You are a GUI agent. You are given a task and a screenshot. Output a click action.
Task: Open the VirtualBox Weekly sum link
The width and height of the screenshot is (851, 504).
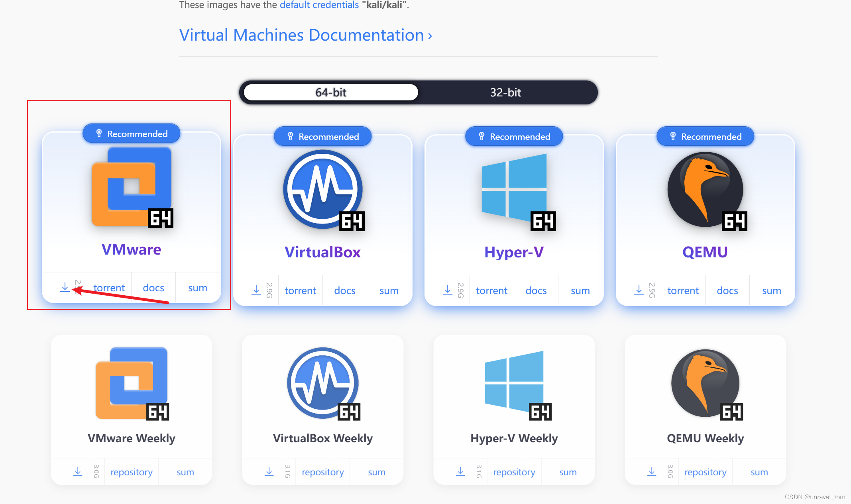click(x=377, y=472)
